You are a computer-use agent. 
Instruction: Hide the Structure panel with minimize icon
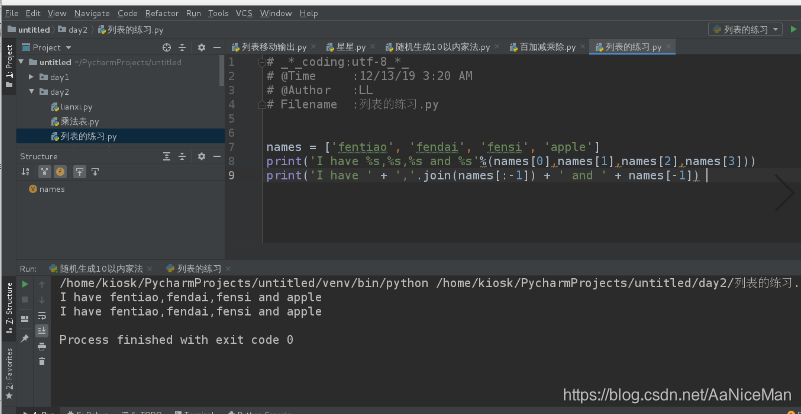pos(217,156)
